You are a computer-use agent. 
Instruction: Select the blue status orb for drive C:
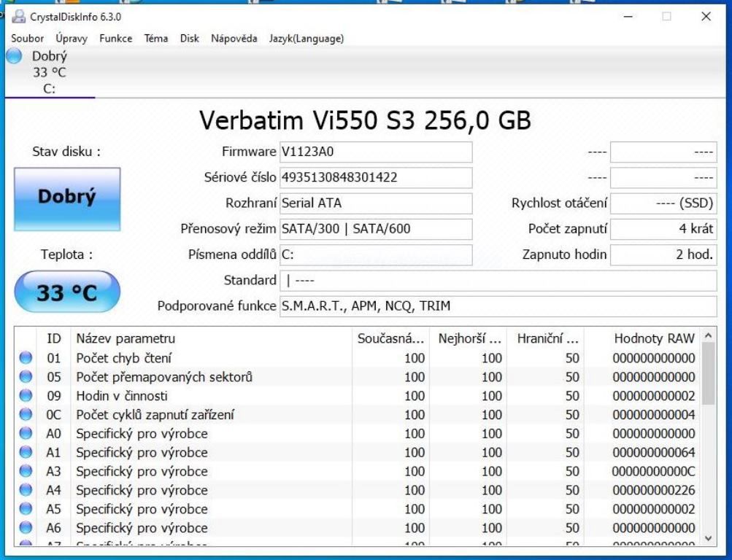(14, 56)
